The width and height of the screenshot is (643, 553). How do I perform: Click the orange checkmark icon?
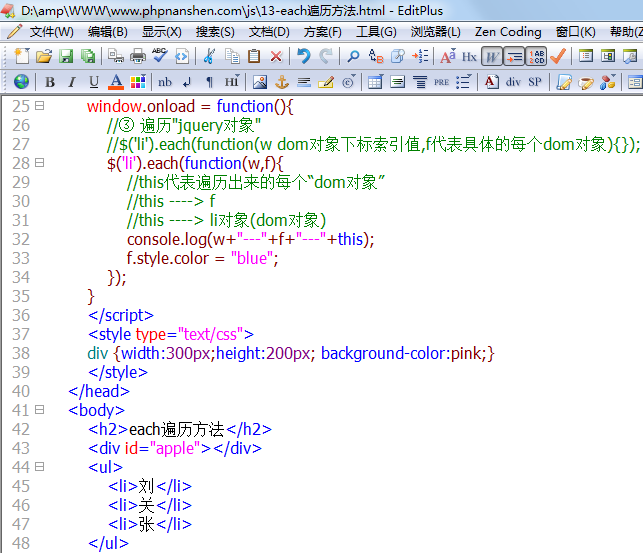point(558,56)
